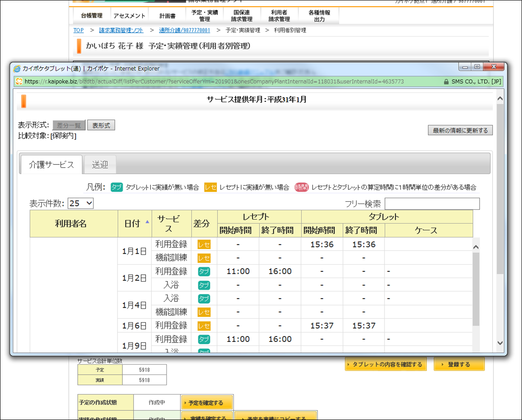Follow the TOP breadcrumb link
Screen dimensions: 522x420
79,30
